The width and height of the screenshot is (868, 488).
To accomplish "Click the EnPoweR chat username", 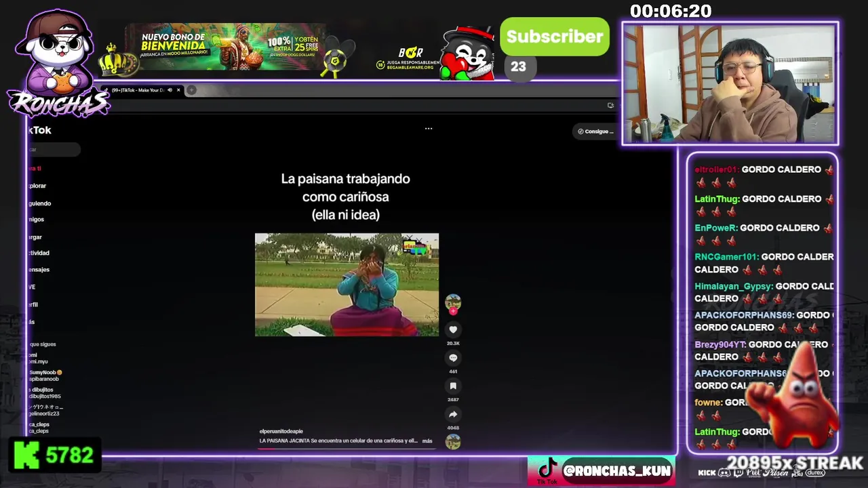I will tap(715, 228).
